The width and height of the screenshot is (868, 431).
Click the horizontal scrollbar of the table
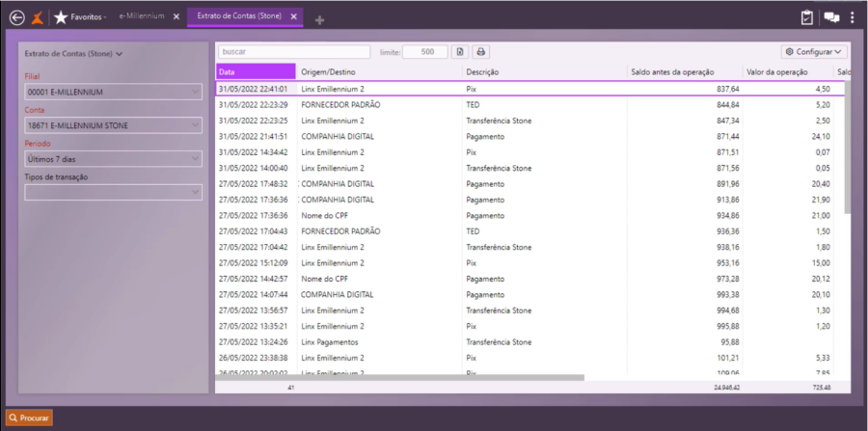tap(399, 378)
